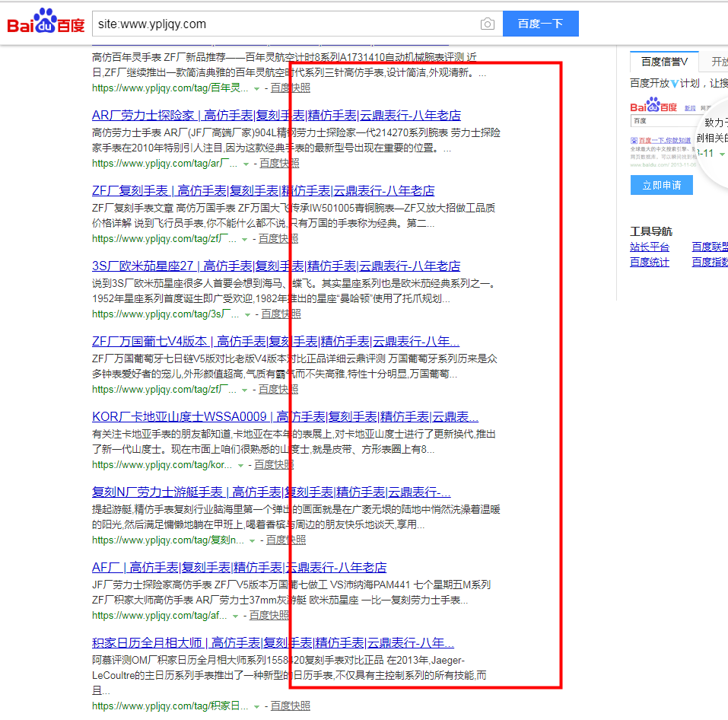728x720 pixels.
Task: Click Baidu thumbnail logo in sidebar promo
Action: [653, 105]
